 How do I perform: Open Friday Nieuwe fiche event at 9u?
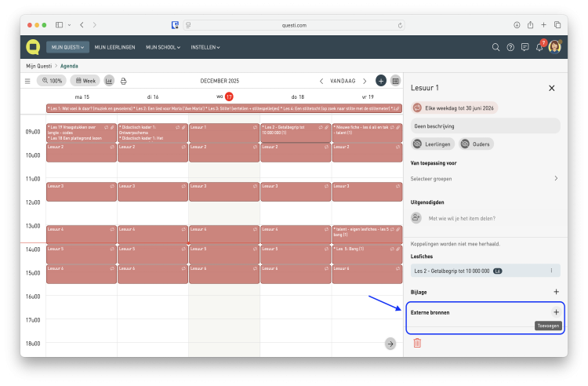click(x=367, y=133)
